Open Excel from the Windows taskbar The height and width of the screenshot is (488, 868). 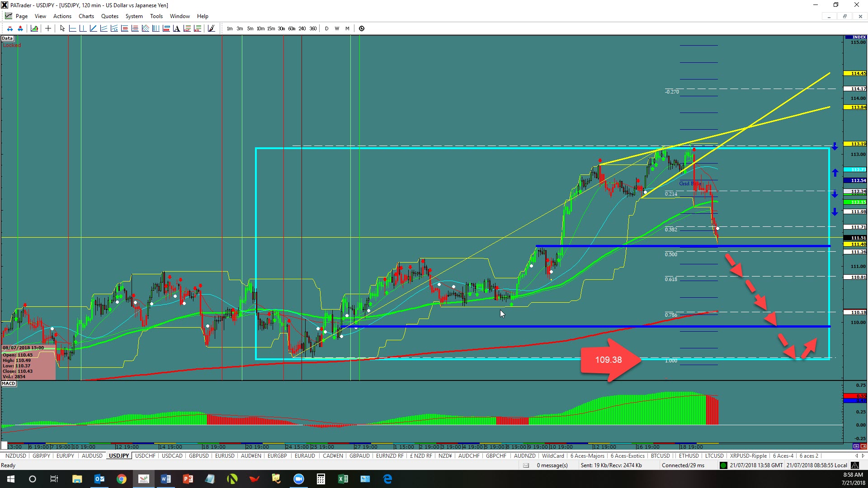coord(343,479)
